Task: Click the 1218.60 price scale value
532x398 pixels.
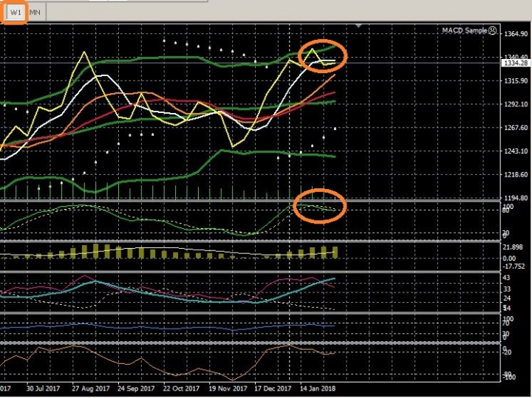Action: click(514, 175)
